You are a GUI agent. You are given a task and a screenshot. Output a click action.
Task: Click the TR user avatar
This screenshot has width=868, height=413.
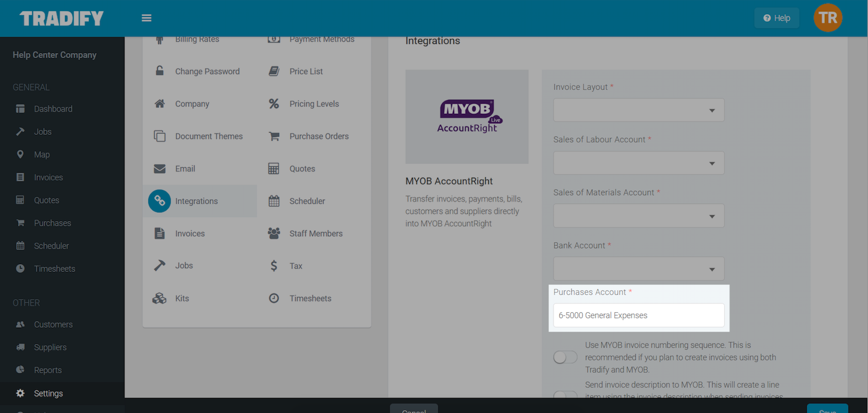coord(828,18)
